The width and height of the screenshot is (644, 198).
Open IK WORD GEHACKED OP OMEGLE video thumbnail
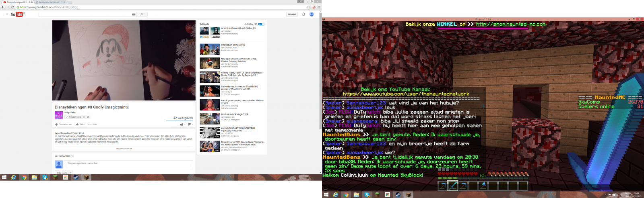pyautogui.click(x=210, y=33)
